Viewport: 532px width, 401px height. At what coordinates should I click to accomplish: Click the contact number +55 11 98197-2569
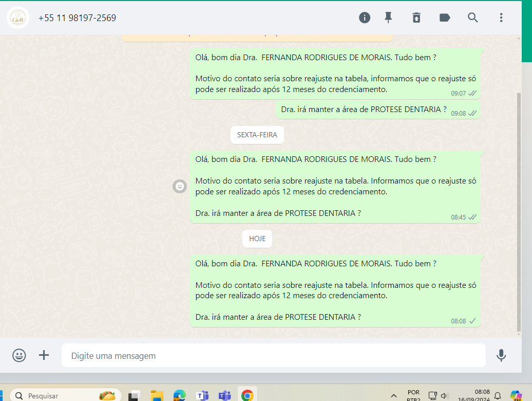click(77, 18)
